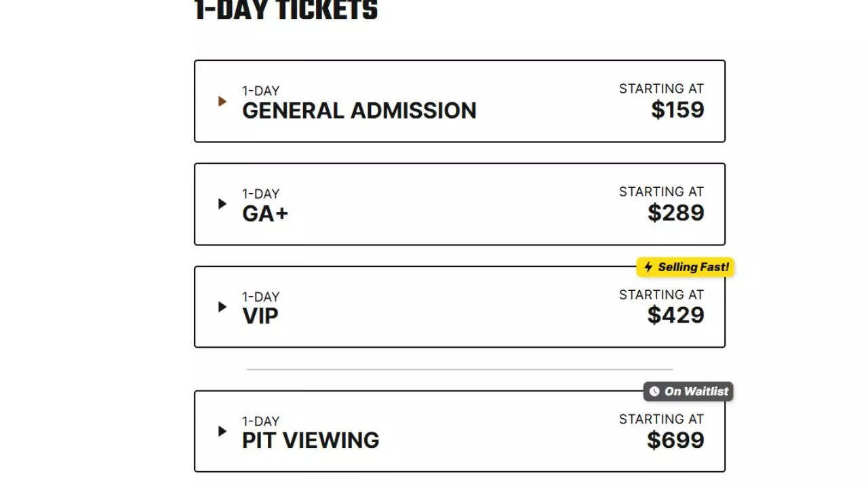
Task: Select the GA+ ticket title
Action: click(x=265, y=213)
